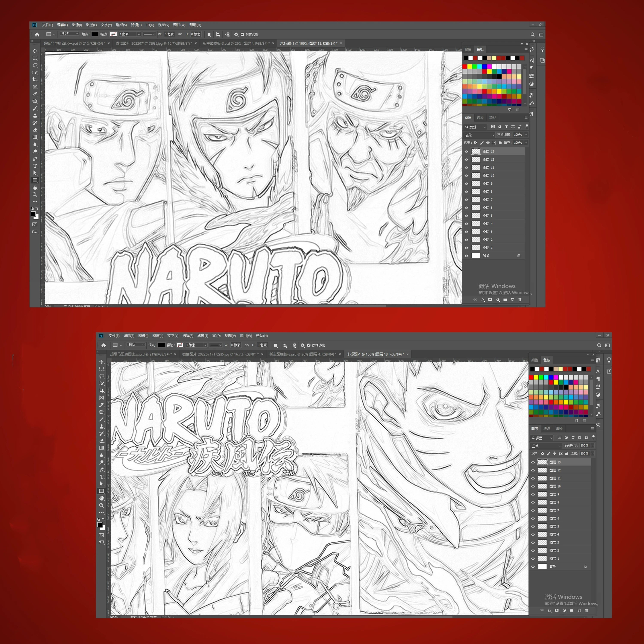
Task: Select the Gradient tool in upper Photoshop window
Action: pos(35,137)
